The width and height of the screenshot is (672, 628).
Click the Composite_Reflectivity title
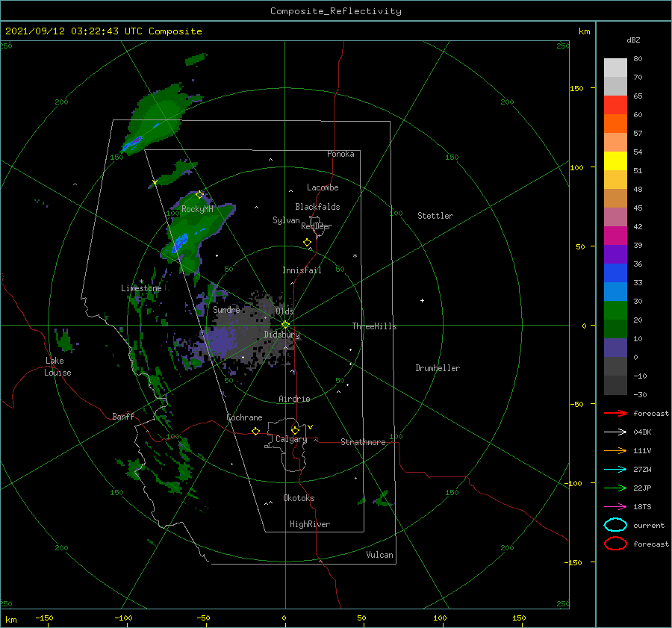tap(336, 11)
